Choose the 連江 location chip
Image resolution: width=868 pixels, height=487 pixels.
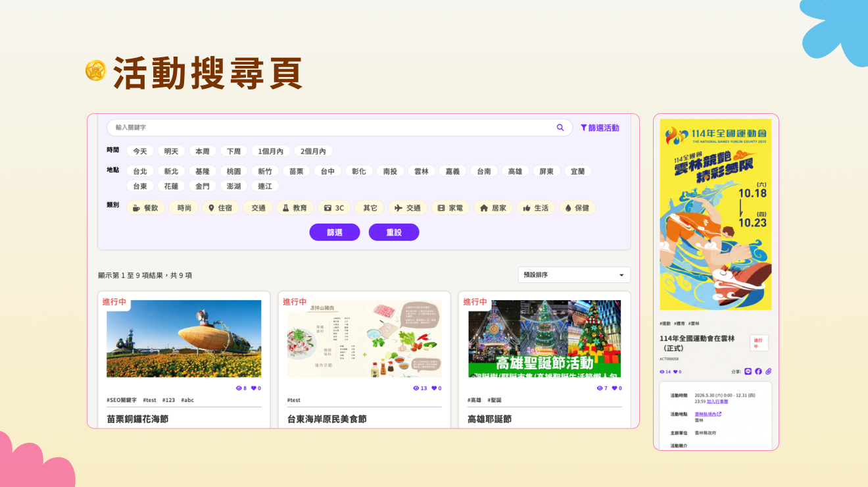pos(265,186)
